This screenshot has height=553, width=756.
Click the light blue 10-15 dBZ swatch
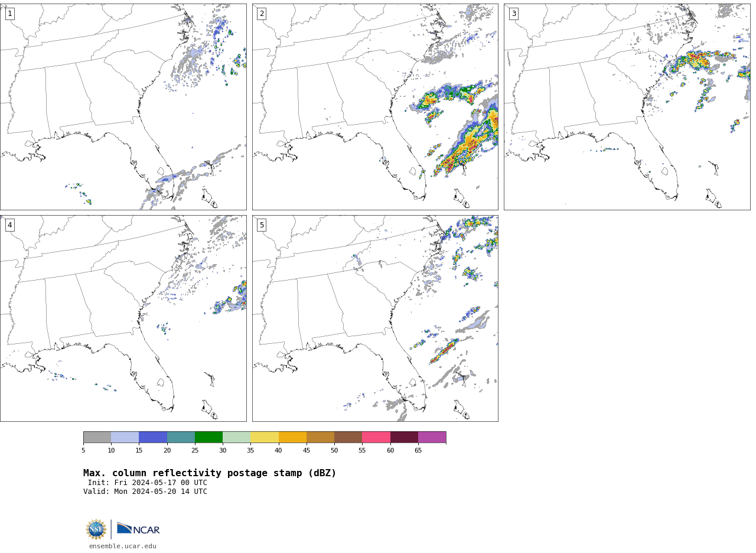(125, 437)
